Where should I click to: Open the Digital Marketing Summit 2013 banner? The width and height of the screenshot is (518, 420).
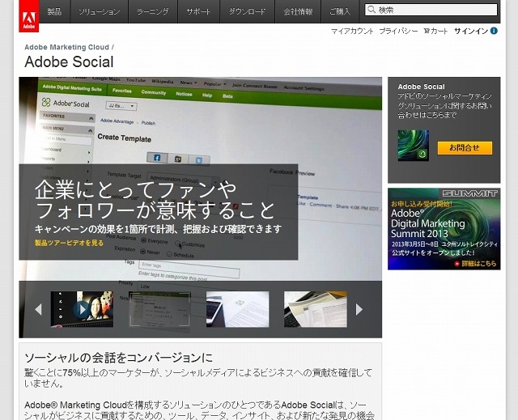444,229
